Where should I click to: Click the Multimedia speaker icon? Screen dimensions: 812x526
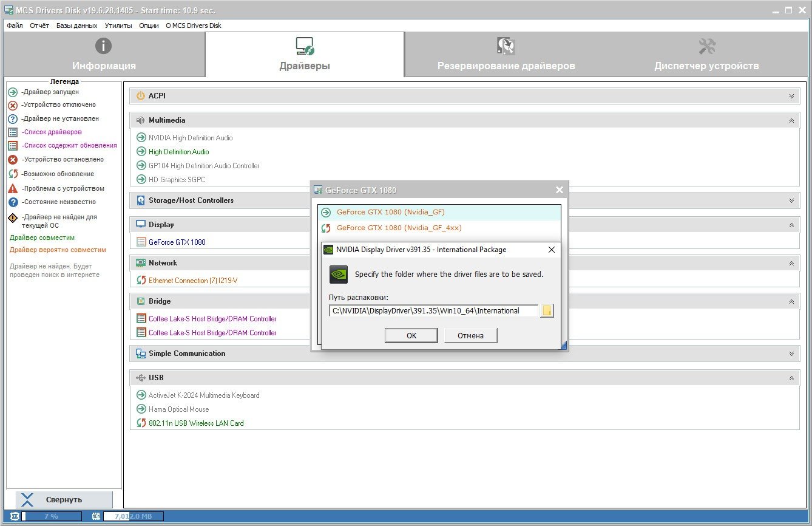[x=141, y=120]
